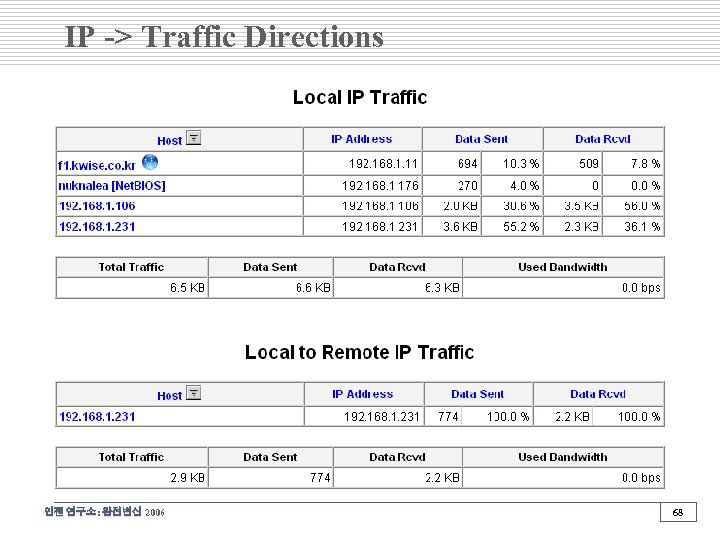This screenshot has width=720, height=540.
Task: Select the 509 data received cell
Action: coord(573,163)
